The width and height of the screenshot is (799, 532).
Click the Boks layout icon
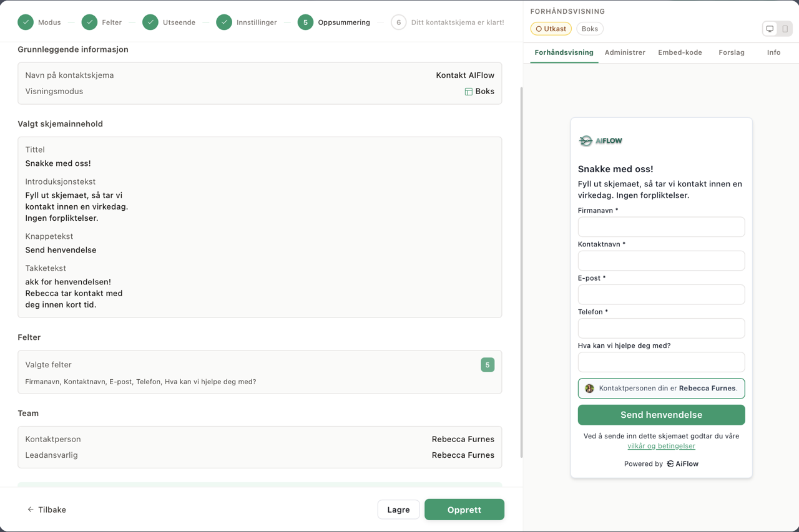(468, 92)
